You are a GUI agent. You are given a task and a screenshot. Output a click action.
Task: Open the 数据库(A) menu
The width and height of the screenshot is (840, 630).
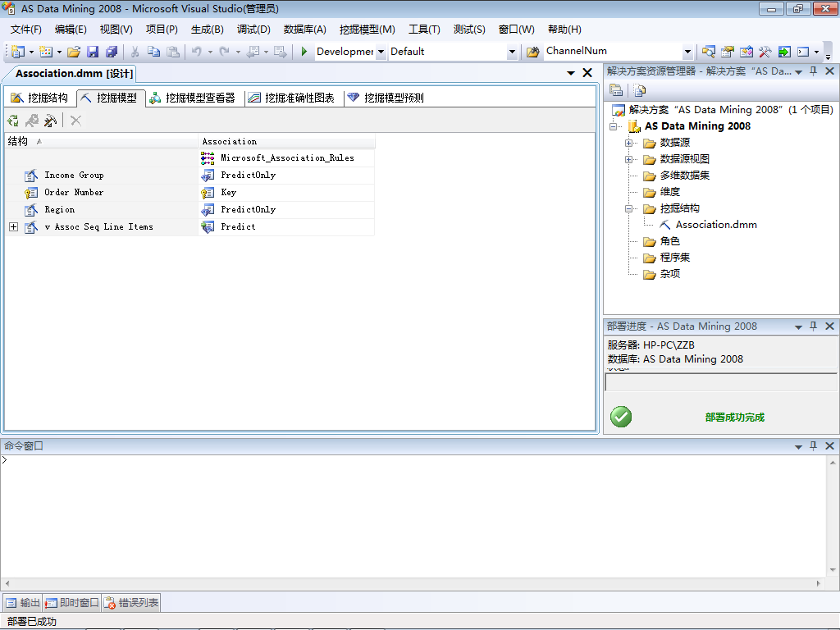305,30
